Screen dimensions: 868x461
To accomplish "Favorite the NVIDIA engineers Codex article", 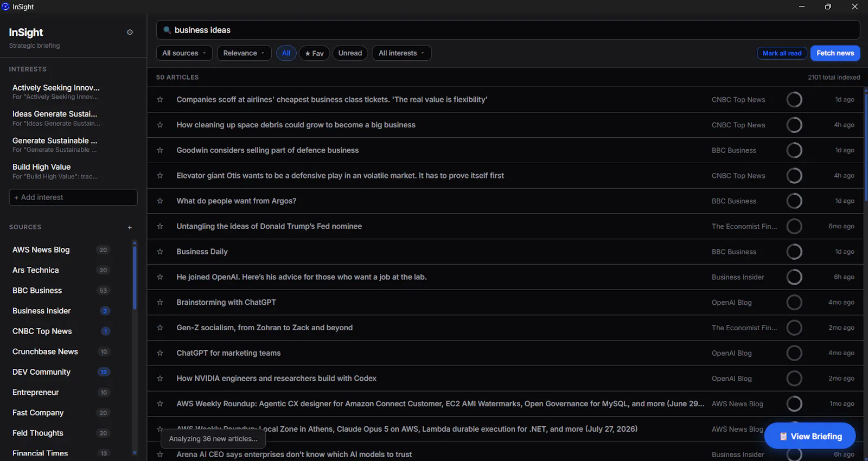I will (160, 379).
